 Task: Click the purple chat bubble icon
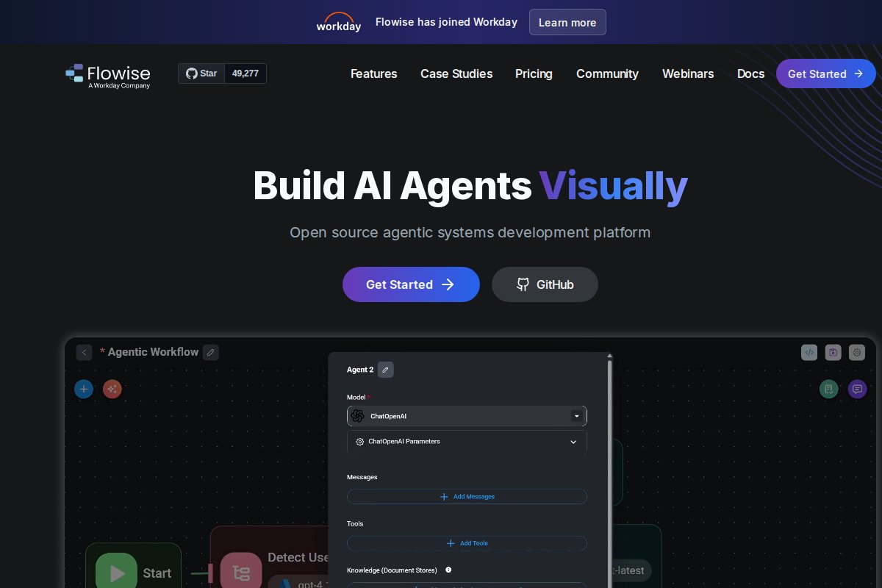pyautogui.click(x=857, y=389)
